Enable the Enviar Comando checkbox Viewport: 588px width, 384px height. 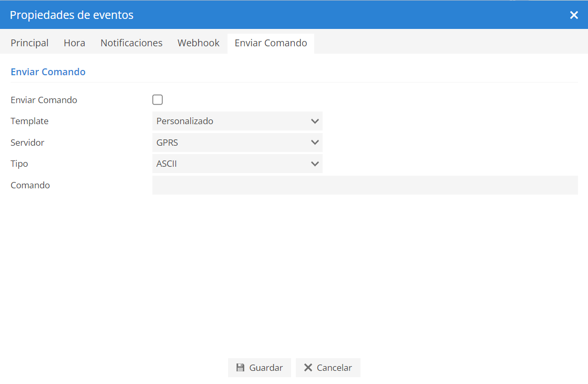pos(158,100)
